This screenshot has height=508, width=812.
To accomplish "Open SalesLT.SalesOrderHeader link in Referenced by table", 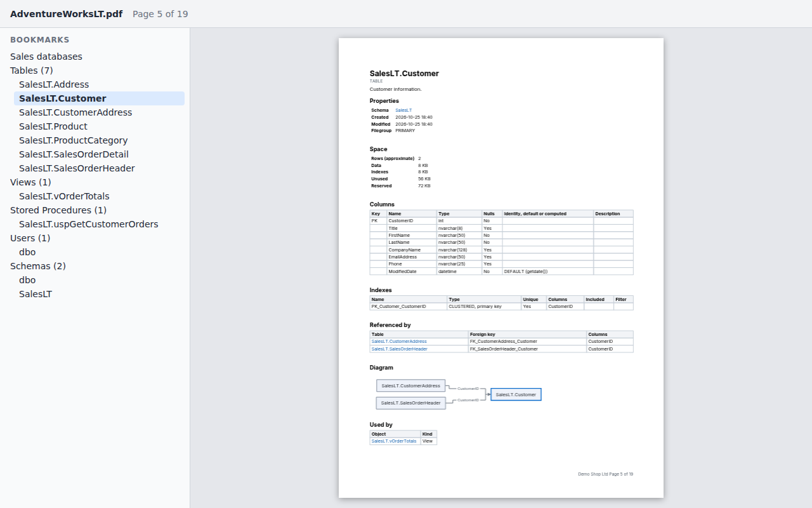I will click(x=400, y=349).
